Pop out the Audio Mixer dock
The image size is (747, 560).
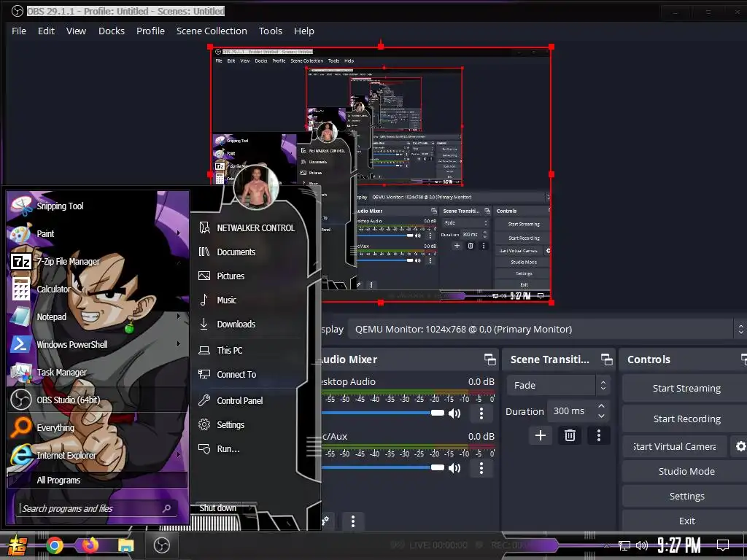pos(489,359)
